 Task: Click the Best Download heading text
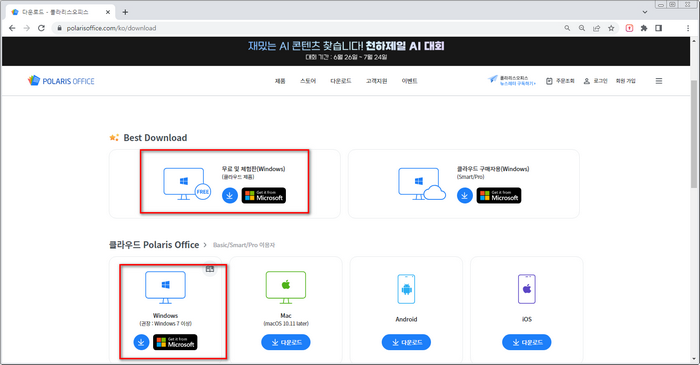point(155,138)
